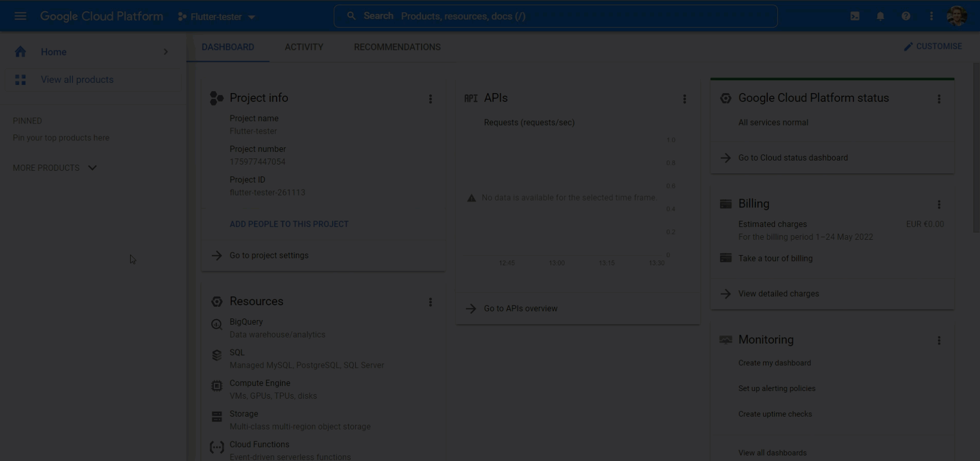Switch to the Activity tab
This screenshot has width=980, height=461.
(x=304, y=47)
